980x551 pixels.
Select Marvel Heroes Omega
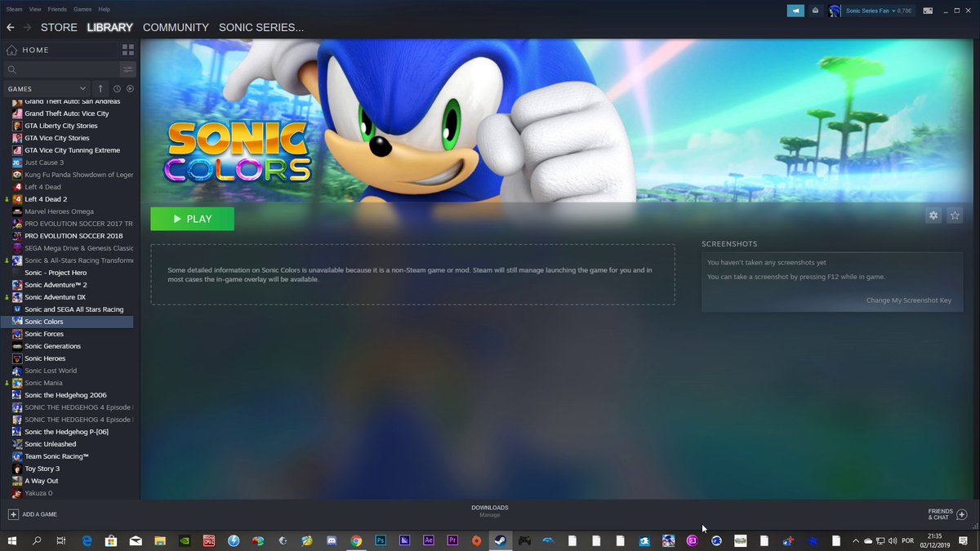[59, 211]
